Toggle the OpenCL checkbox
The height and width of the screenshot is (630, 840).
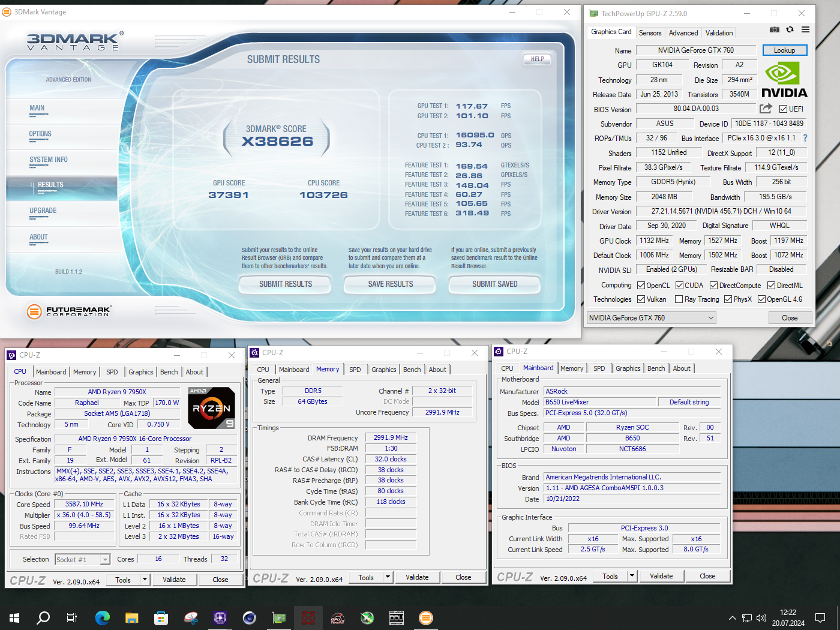tap(641, 286)
